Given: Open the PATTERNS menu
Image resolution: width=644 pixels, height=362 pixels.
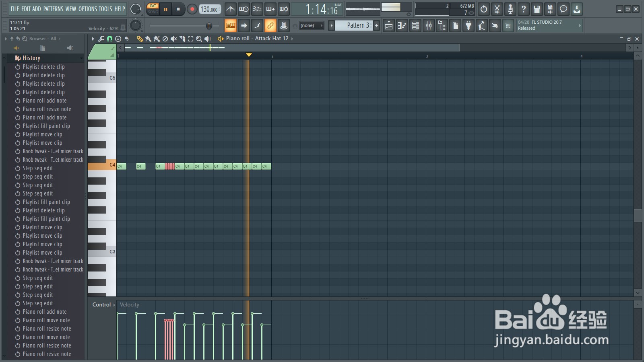Looking at the screenshot, I should [53, 9].
